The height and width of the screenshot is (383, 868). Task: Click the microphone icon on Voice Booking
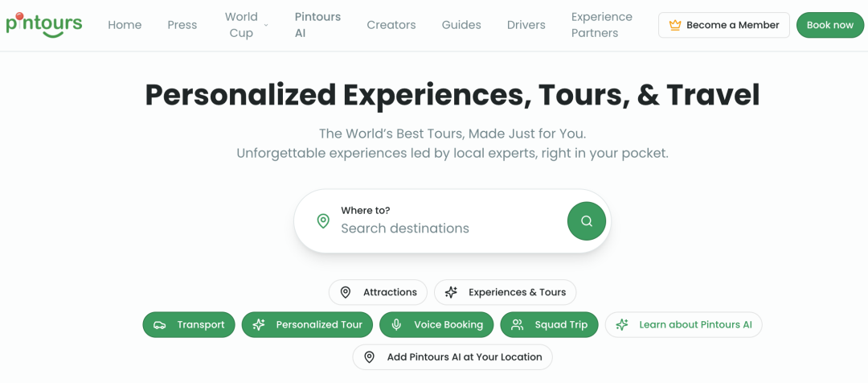coord(396,325)
